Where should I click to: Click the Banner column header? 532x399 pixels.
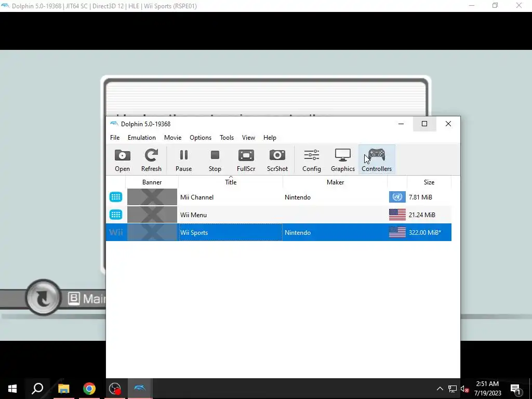tap(152, 182)
